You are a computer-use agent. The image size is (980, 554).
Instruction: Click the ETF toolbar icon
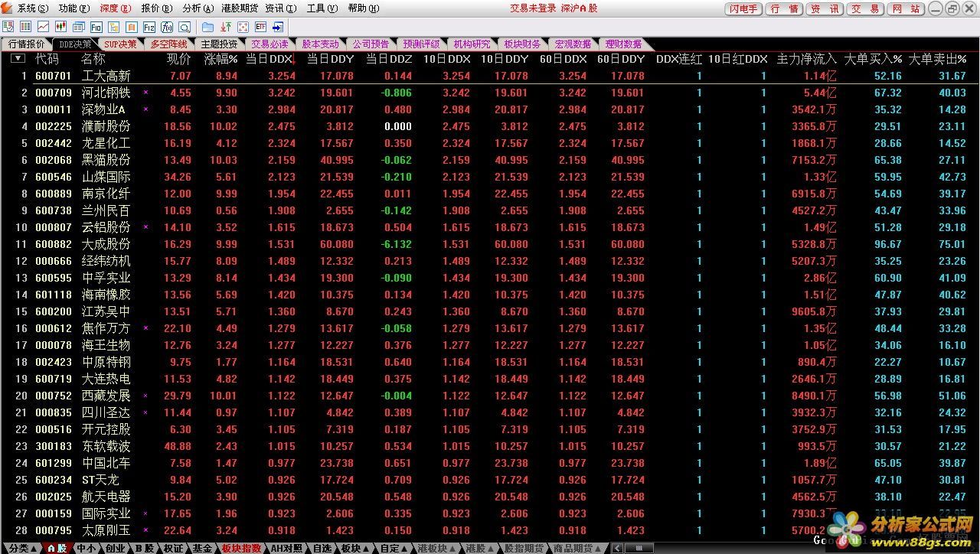click(x=260, y=27)
